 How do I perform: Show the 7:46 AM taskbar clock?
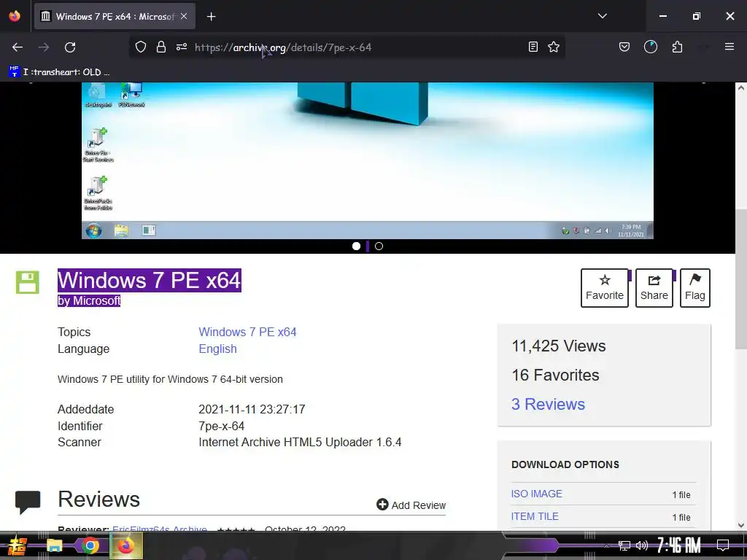tap(679, 545)
